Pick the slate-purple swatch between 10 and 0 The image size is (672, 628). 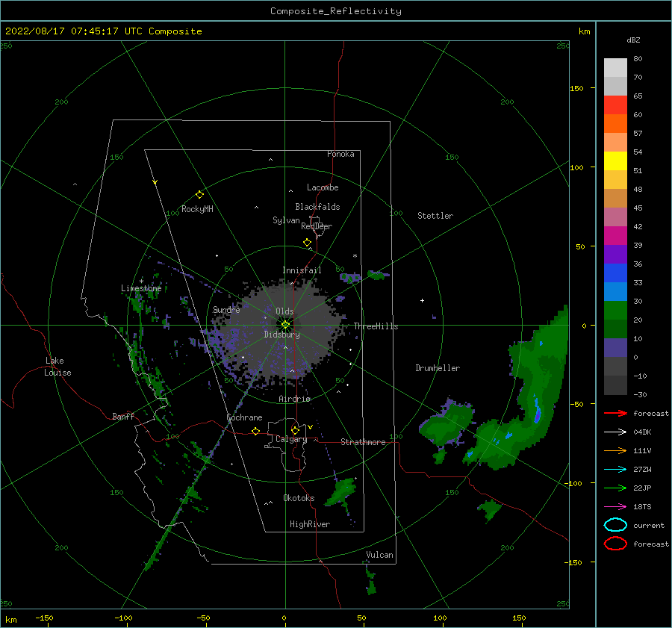615,348
